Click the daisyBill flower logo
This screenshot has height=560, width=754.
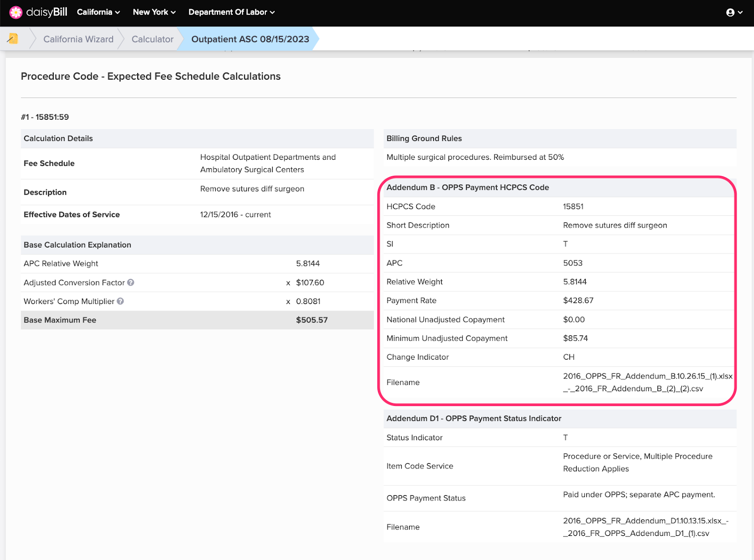[x=16, y=12]
